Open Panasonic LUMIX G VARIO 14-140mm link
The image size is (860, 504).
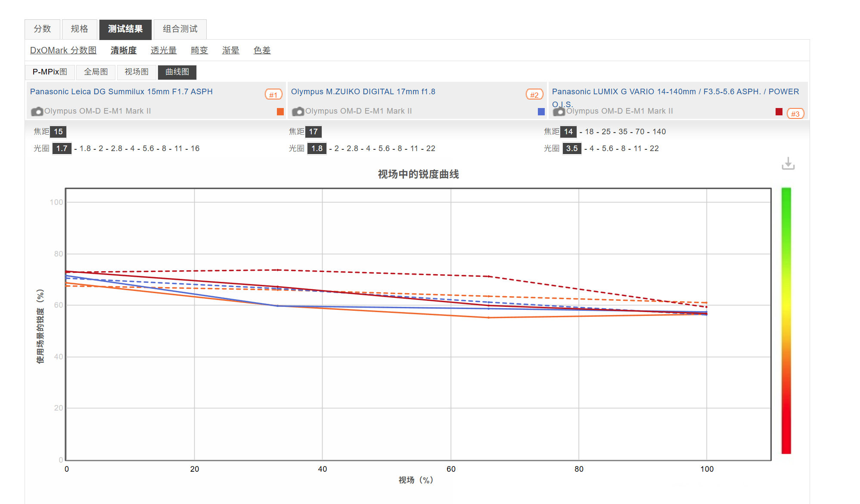pyautogui.click(x=675, y=98)
